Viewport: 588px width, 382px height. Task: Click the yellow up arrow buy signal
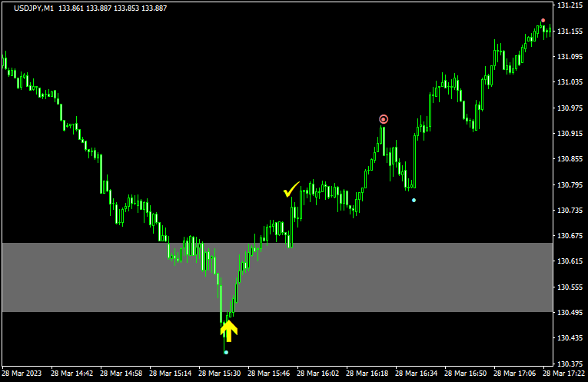(x=228, y=330)
